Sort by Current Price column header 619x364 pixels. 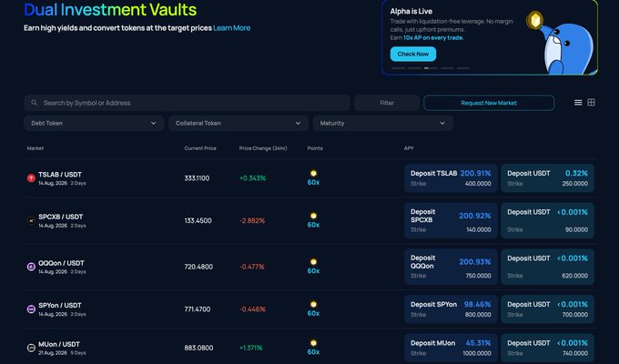pos(200,148)
